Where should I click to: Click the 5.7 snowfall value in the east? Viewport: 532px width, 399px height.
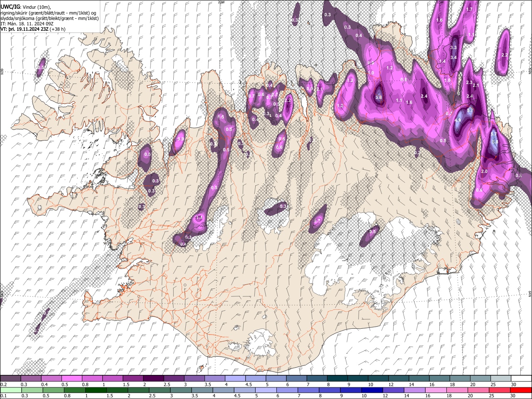tap(494, 134)
